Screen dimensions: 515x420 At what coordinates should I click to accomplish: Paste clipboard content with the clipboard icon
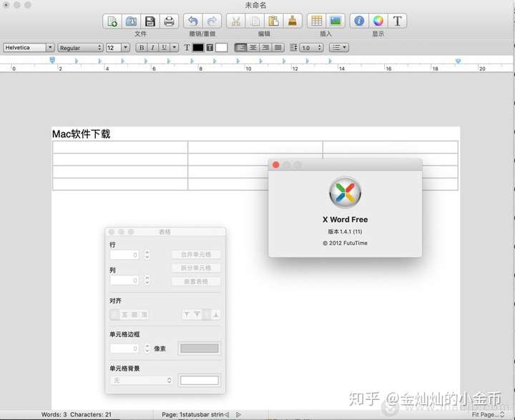click(273, 21)
